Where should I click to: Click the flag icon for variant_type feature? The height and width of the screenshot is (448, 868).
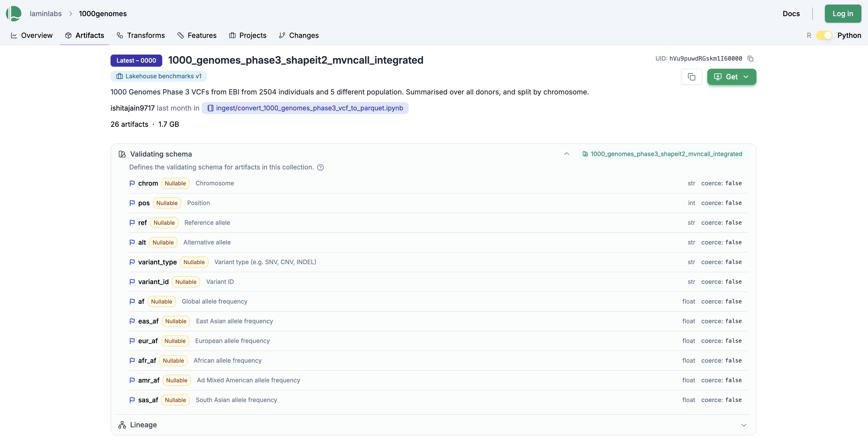(x=132, y=262)
